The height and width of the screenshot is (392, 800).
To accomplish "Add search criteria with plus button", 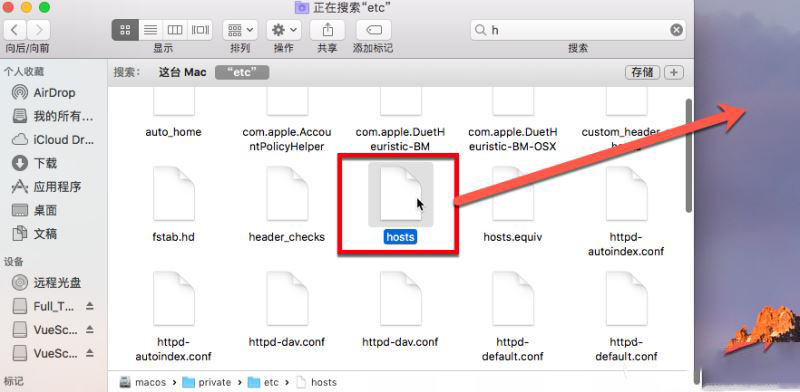I will pos(673,72).
